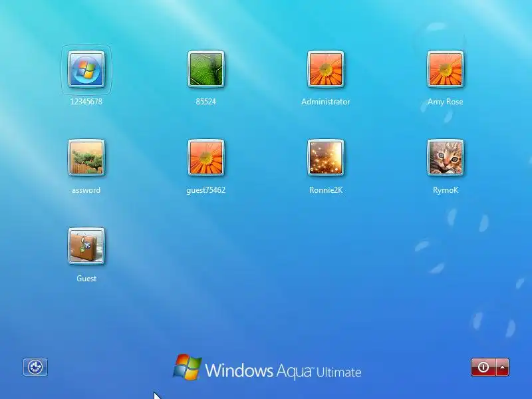Click the red shut down power button
The width and height of the screenshot is (532, 399).
[x=483, y=367]
